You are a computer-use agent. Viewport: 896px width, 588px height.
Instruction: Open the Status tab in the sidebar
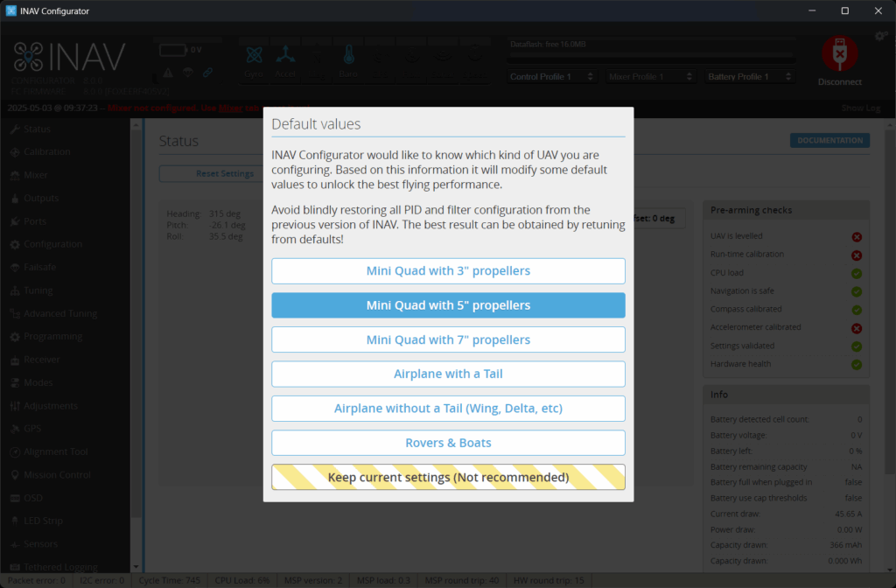[65, 129]
